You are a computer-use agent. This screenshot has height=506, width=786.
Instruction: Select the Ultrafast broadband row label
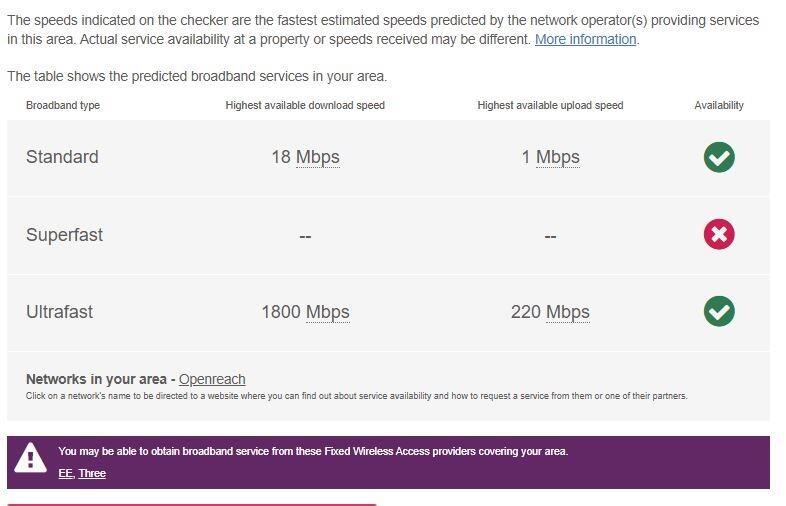pyautogui.click(x=59, y=312)
